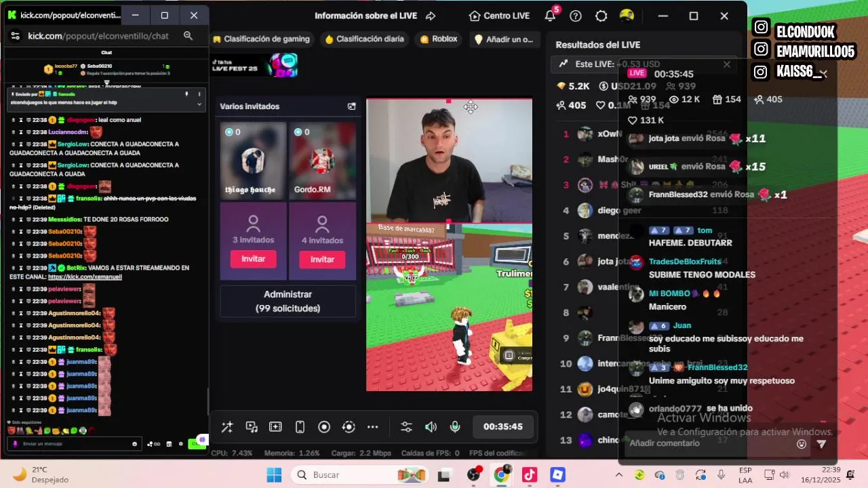Click the purple microphone icon in Kick chat
868x488 pixels.
[x=15, y=444]
